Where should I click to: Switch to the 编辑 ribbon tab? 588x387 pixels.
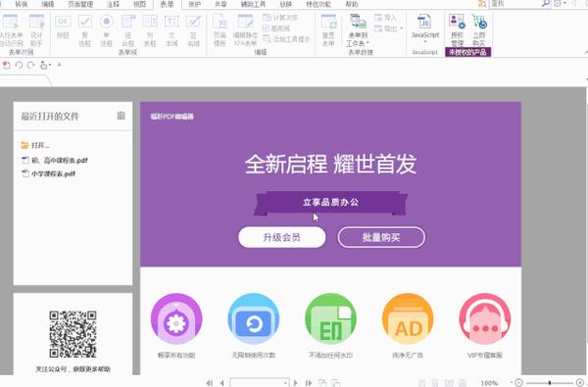click(48, 4)
